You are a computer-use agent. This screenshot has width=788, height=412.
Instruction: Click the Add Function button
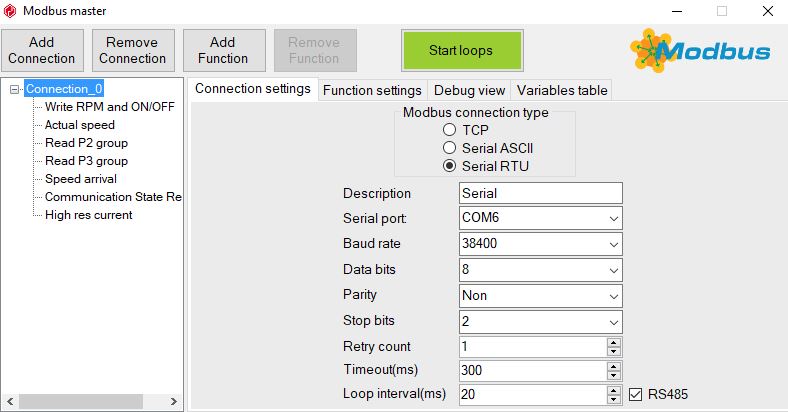pyautogui.click(x=223, y=50)
